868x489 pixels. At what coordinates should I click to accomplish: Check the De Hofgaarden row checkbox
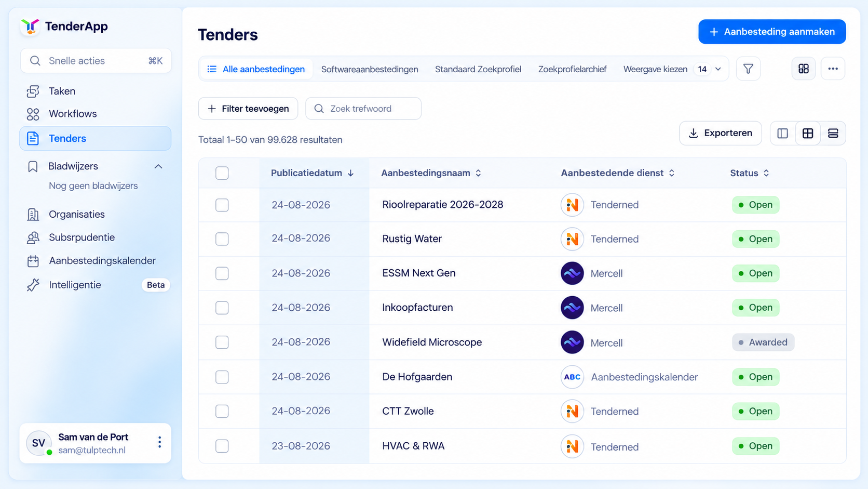(x=222, y=377)
